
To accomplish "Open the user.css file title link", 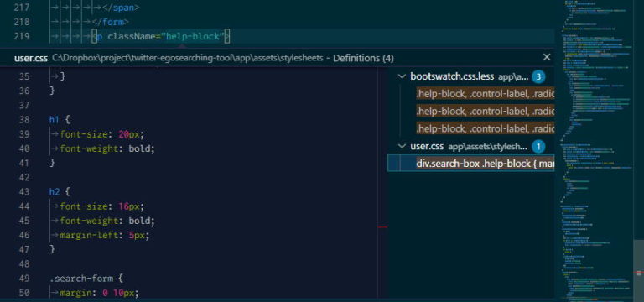I will click(31, 58).
